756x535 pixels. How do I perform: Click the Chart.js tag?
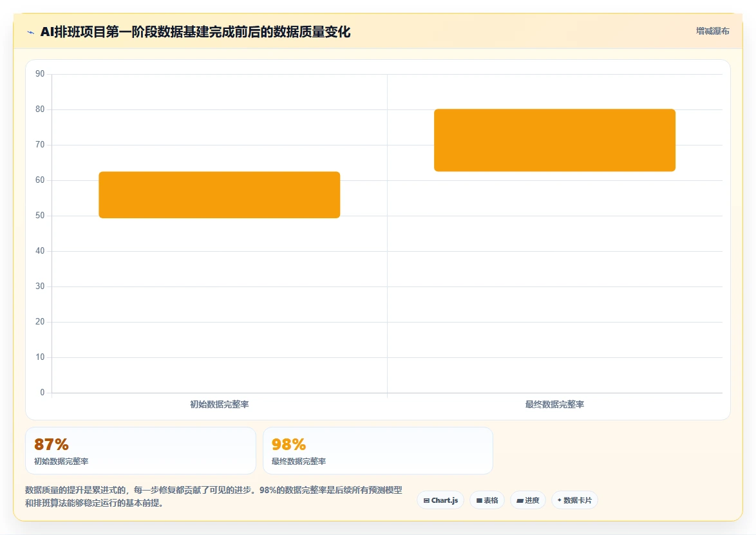440,500
